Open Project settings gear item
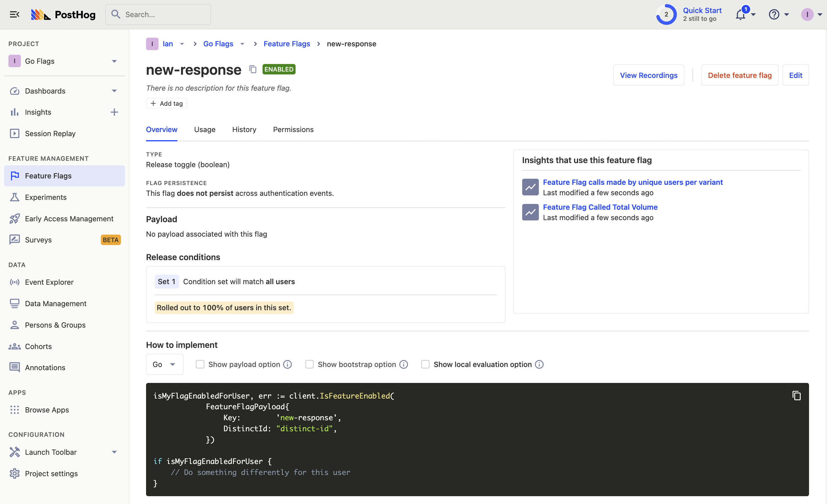Image resolution: width=827 pixels, height=504 pixels. coord(51,474)
